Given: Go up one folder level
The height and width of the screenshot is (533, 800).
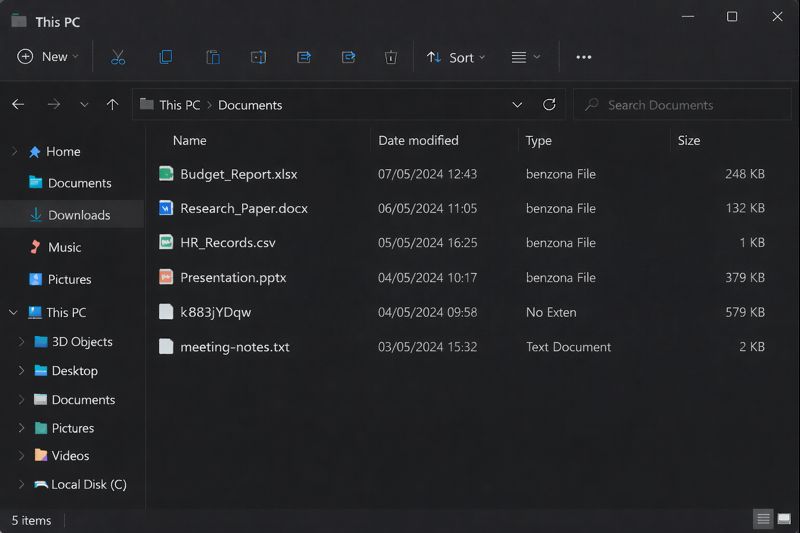Looking at the screenshot, I should [112, 105].
